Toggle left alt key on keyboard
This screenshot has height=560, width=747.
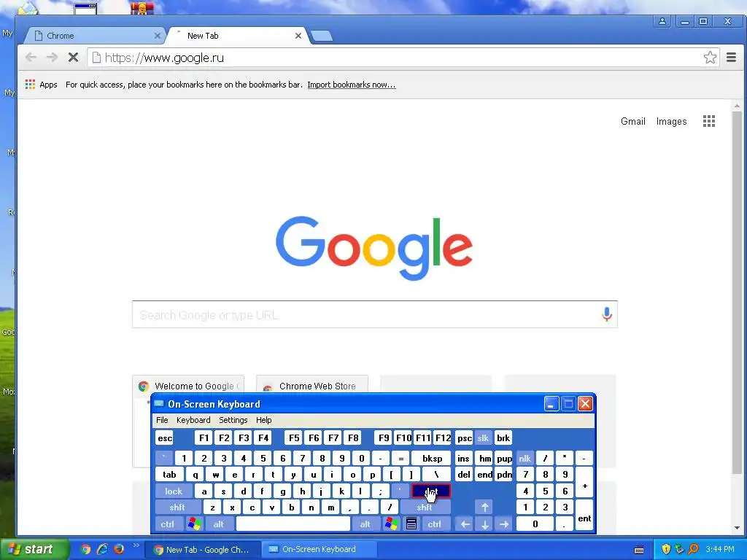pos(218,524)
